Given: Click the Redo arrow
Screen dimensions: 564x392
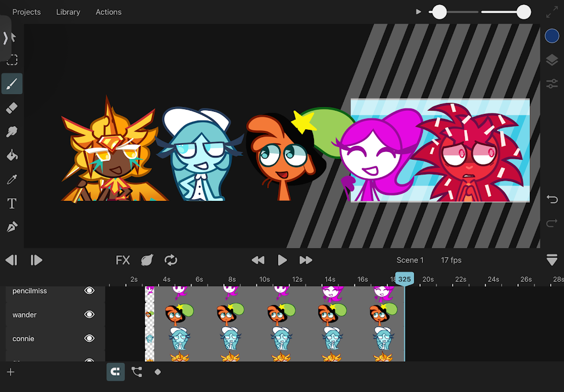Looking at the screenshot, I should click(552, 224).
